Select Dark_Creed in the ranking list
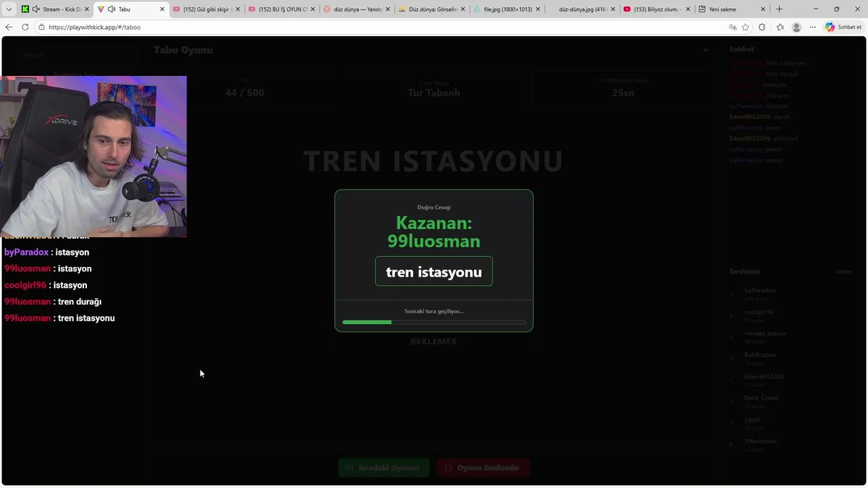The width and height of the screenshot is (868, 488). pos(761,398)
